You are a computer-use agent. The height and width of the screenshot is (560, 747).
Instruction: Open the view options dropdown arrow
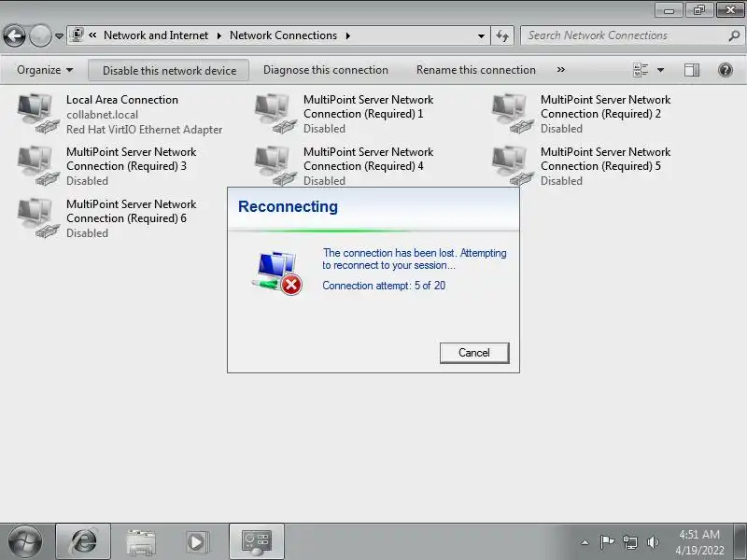pyautogui.click(x=661, y=70)
